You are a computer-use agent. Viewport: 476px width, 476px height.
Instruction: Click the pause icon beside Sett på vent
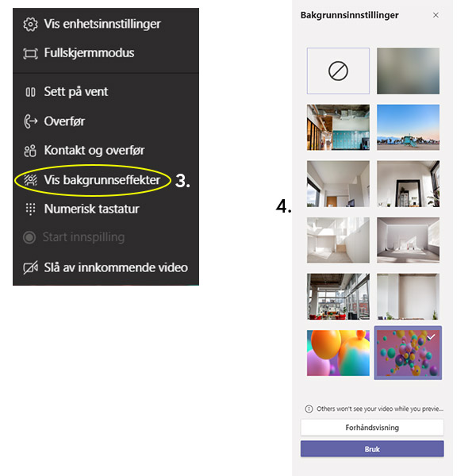[30, 92]
